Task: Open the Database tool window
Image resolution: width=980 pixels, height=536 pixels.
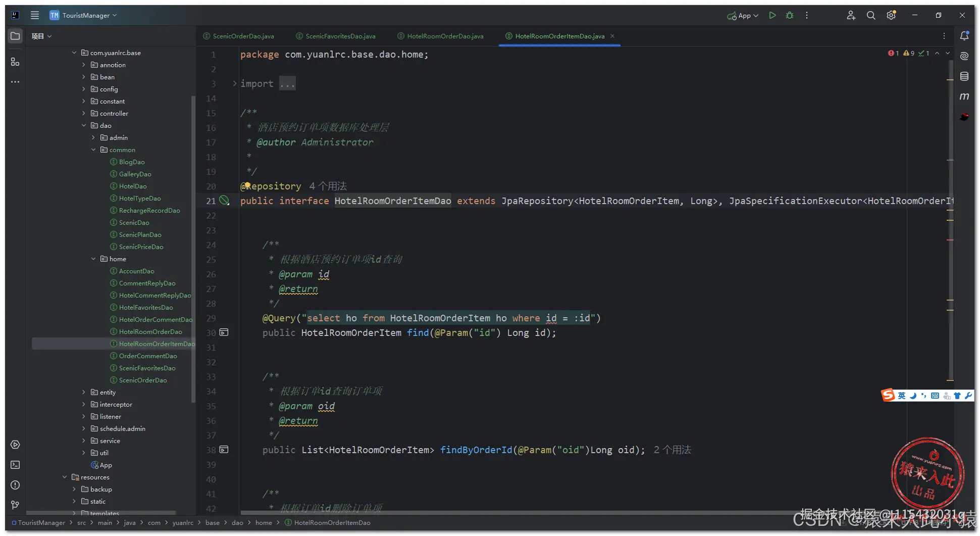Action: (964, 76)
